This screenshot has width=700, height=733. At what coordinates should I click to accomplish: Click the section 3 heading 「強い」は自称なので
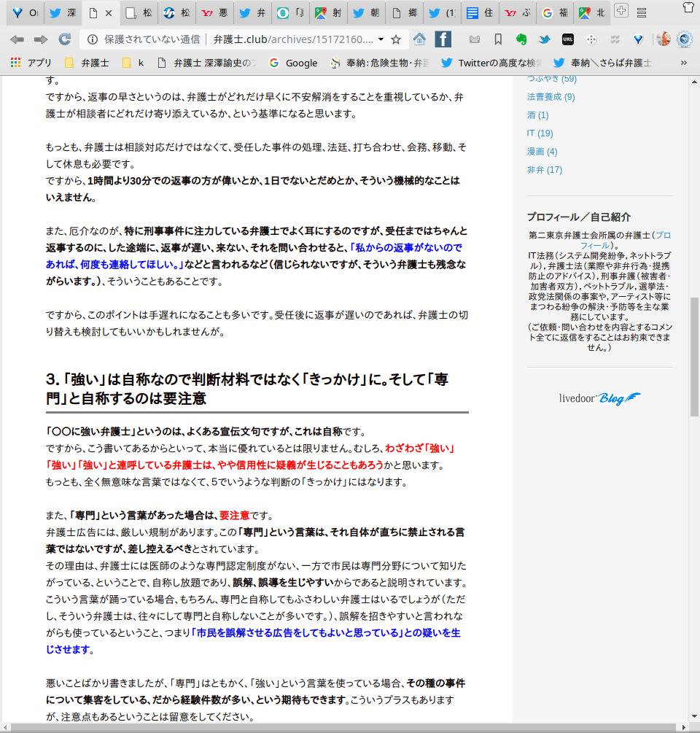point(247,389)
